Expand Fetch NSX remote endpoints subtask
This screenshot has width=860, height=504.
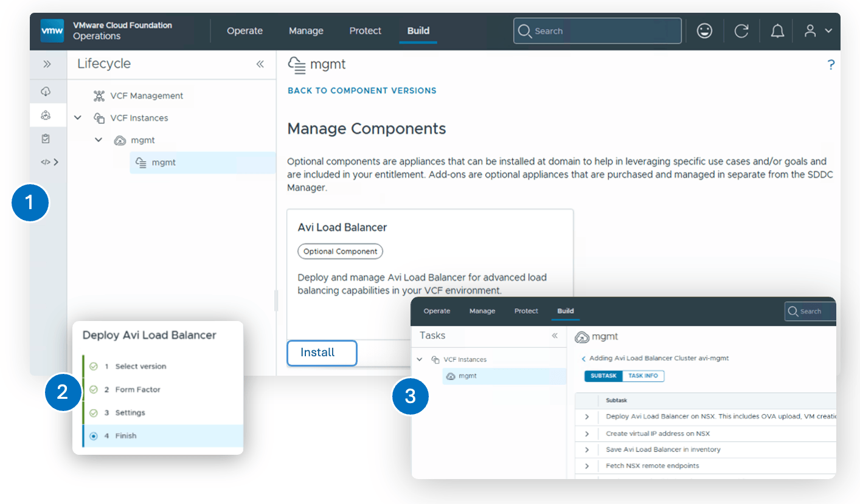click(587, 466)
